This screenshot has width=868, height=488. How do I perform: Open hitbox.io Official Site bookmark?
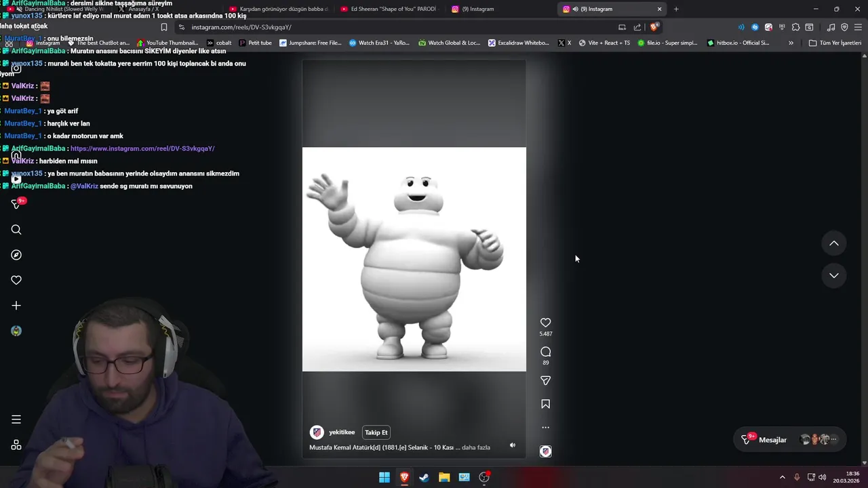(738, 43)
